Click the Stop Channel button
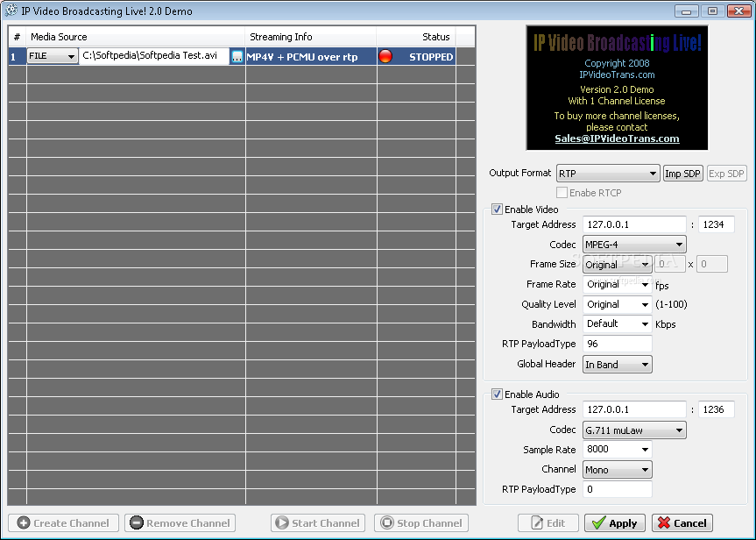 421,523
